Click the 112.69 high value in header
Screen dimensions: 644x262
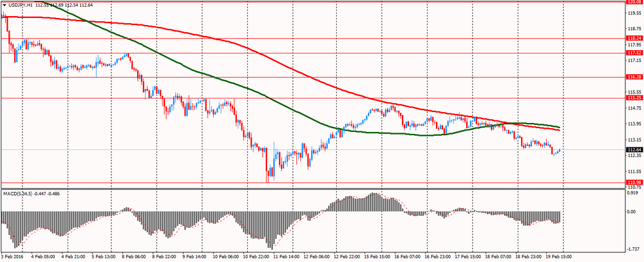pyautogui.click(x=57, y=5)
